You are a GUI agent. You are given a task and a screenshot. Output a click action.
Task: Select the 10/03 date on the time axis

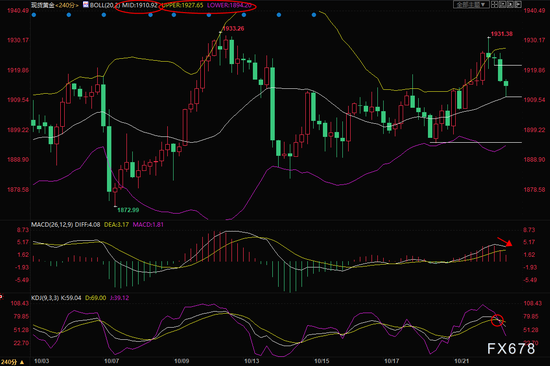click(41, 361)
